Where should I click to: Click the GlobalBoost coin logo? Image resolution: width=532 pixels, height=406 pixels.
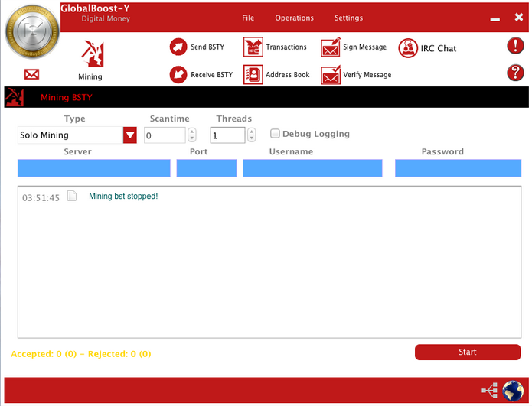pos(32,31)
